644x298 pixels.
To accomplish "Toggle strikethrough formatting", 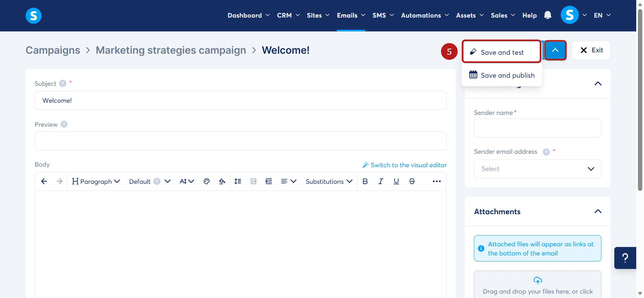I will tap(412, 181).
